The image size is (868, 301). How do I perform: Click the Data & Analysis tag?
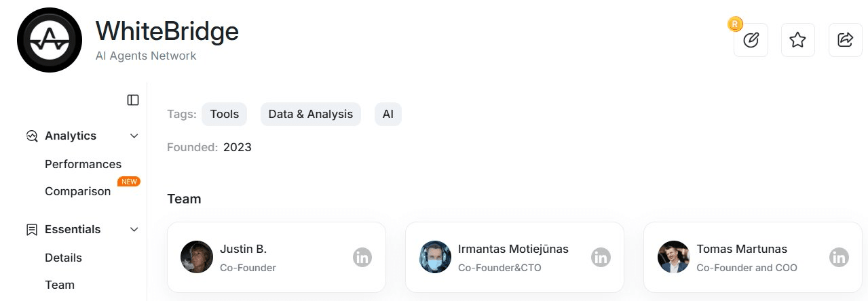pyautogui.click(x=311, y=114)
